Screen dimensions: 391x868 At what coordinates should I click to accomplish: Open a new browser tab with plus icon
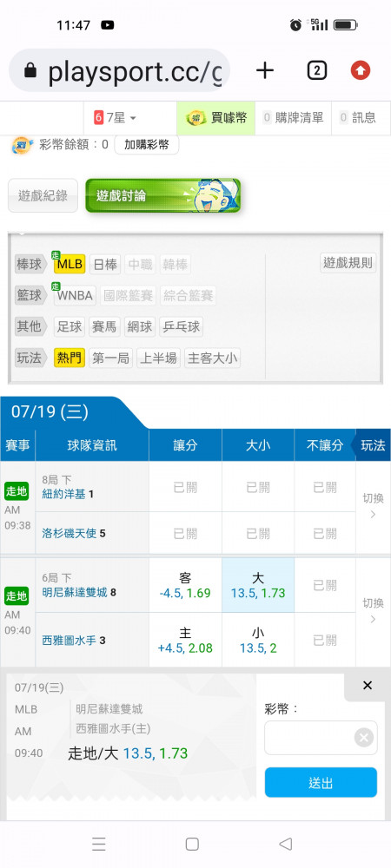265,70
